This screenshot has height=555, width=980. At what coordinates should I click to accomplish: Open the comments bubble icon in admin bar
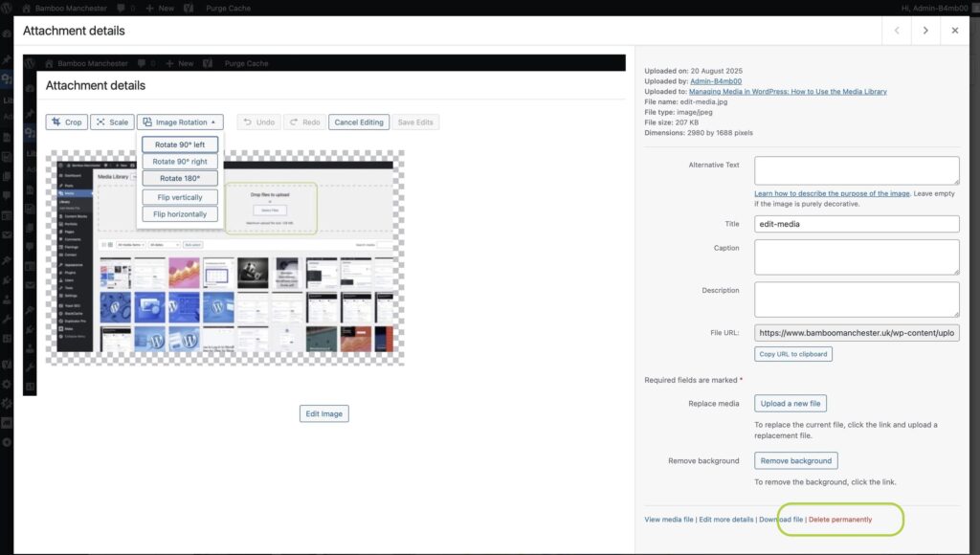tap(122, 8)
